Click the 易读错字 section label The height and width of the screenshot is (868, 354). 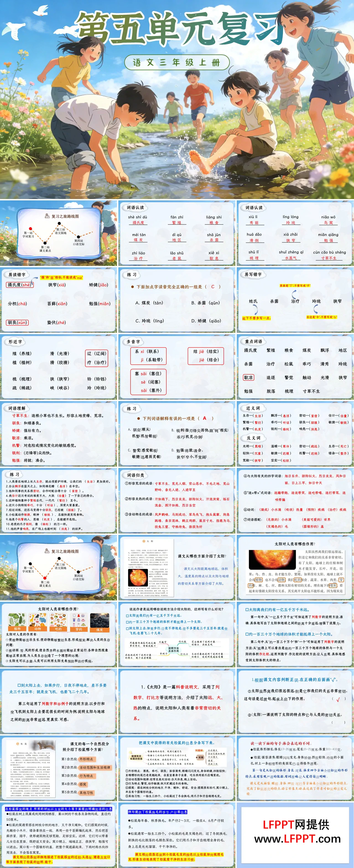click(x=17, y=274)
